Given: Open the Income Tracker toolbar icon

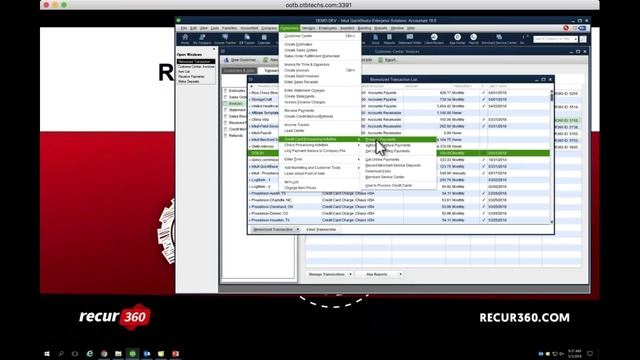Looking at the screenshot, I should pyautogui.click(x=225, y=39).
